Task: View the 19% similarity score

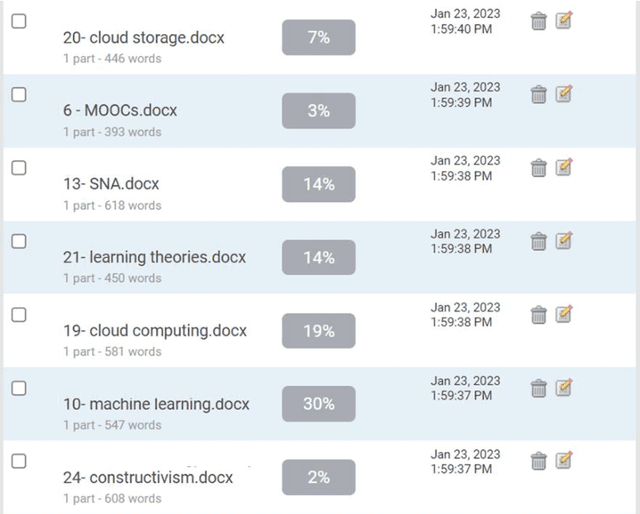Action: [318, 331]
